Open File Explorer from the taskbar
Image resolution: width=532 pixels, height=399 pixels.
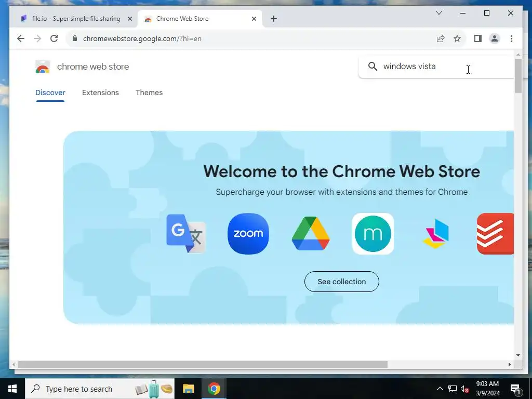188,389
